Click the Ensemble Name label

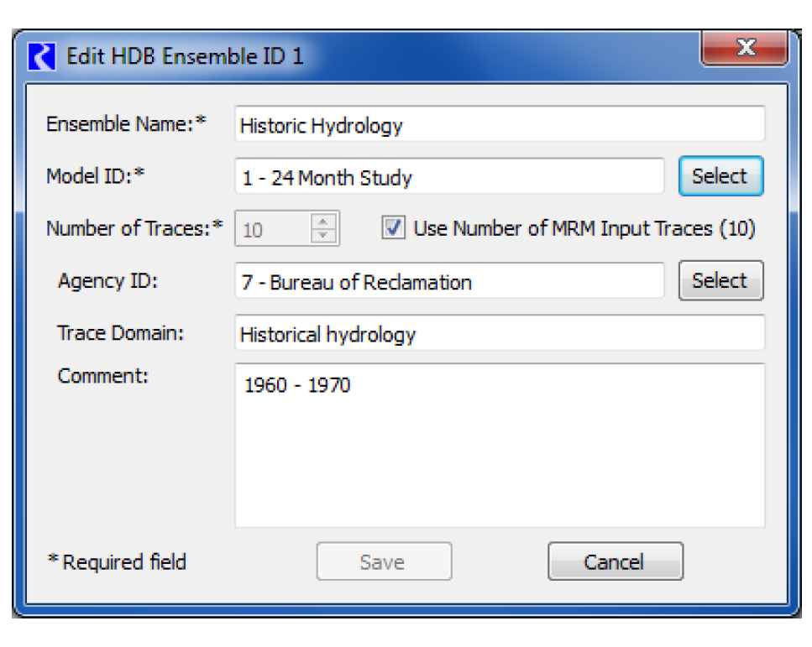126,124
